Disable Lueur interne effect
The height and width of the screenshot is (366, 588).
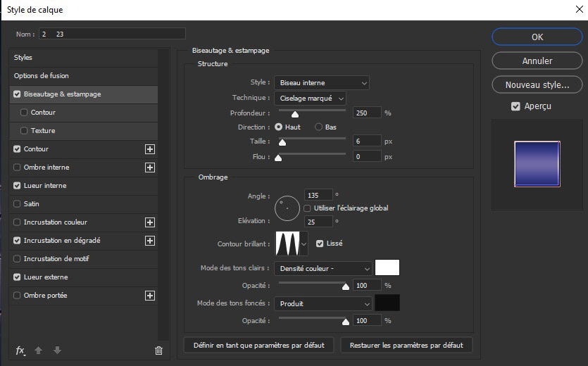(x=17, y=186)
